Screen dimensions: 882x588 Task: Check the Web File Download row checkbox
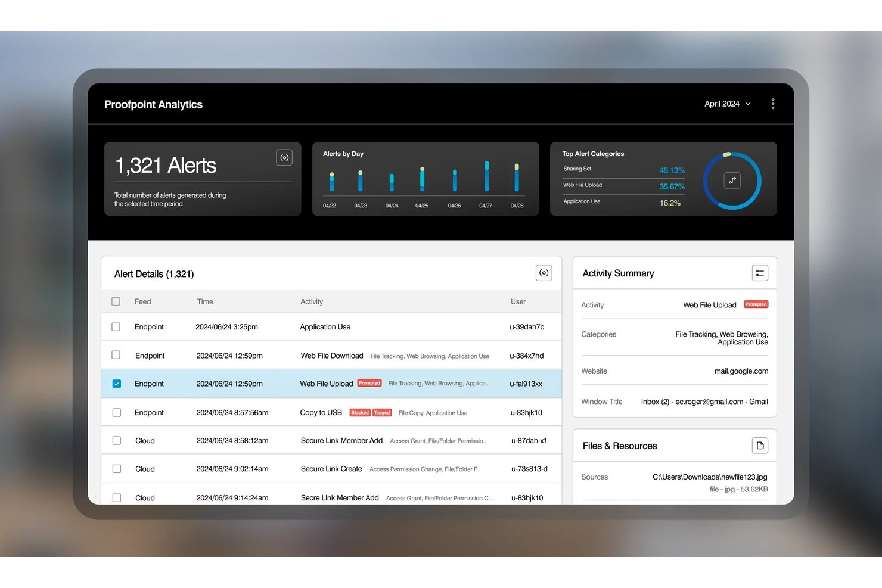[x=116, y=355]
